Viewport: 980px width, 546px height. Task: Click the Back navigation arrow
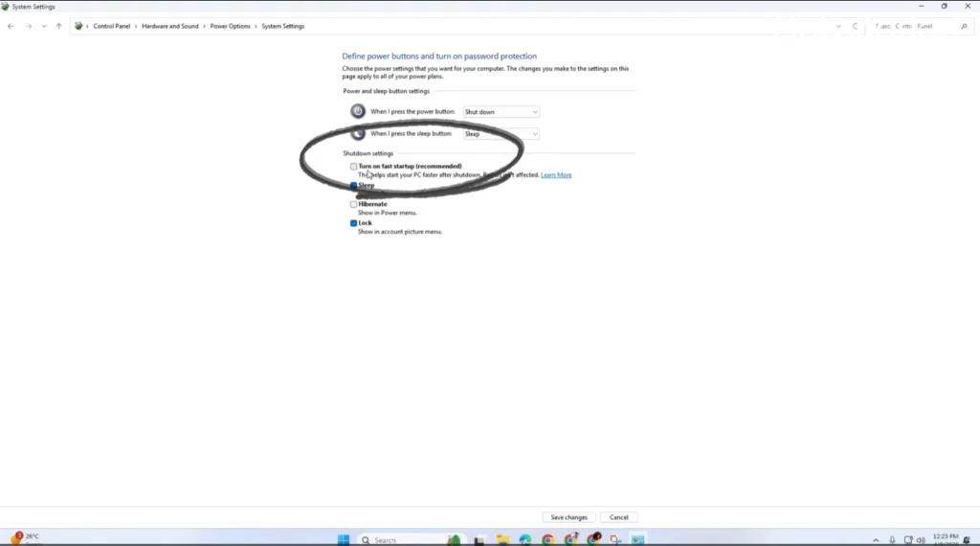tap(11, 26)
